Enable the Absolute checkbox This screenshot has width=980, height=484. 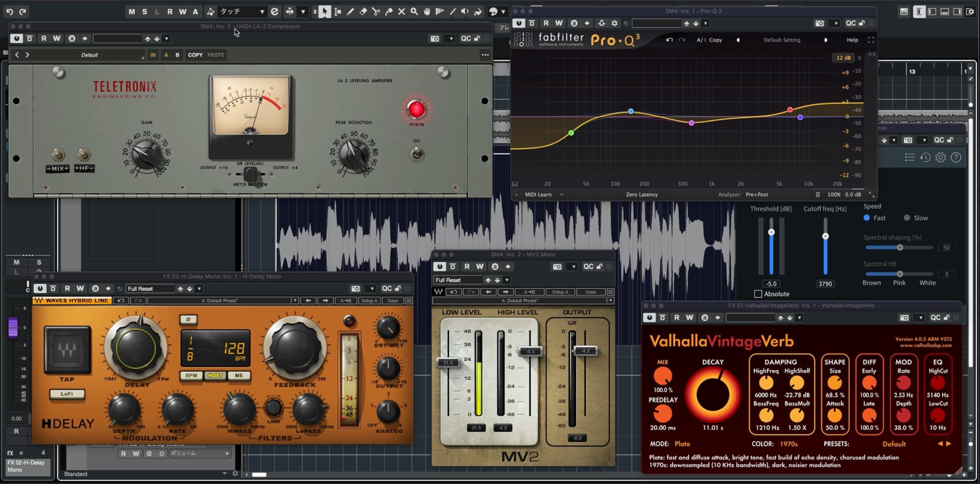(758, 294)
